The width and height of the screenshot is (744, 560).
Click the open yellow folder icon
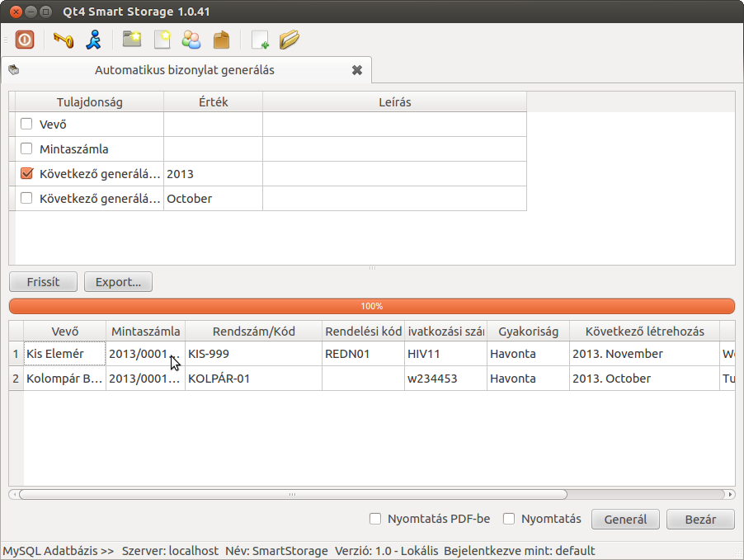pos(289,40)
